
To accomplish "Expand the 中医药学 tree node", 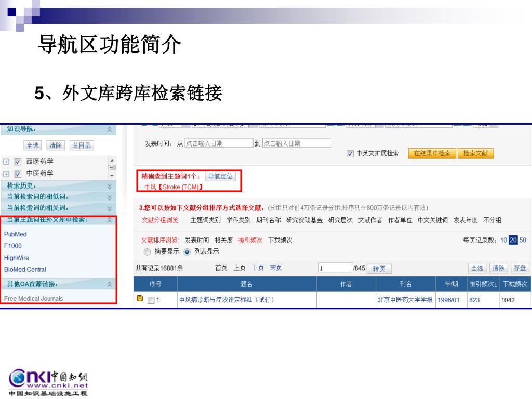I will click(x=6, y=174).
